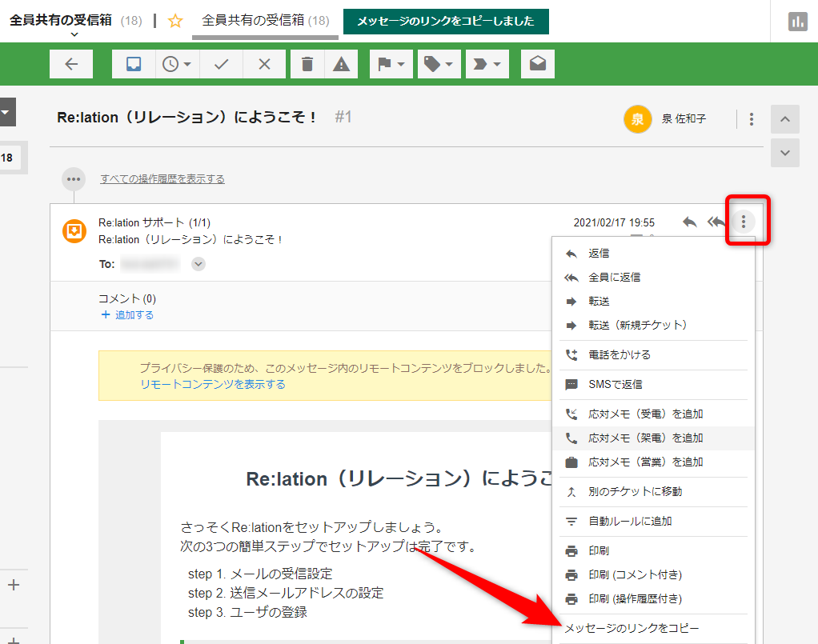Image resolution: width=818 pixels, height=644 pixels.
Task: Expand history with the ellipsis circle icon
Action: 74,179
